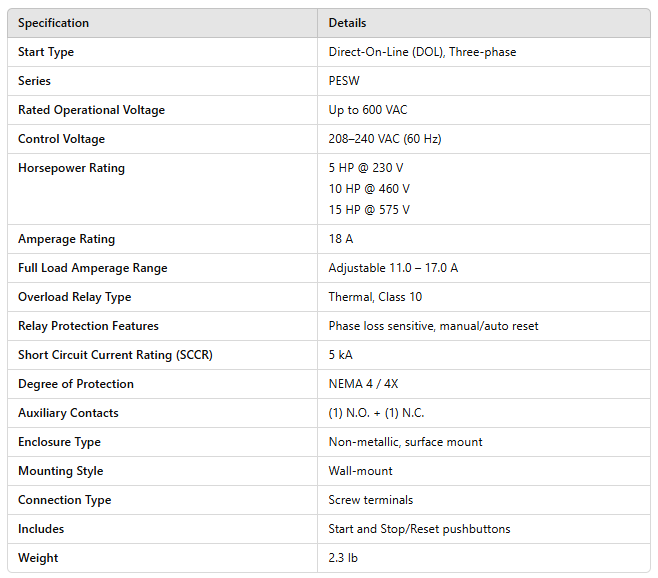Select the Non-metallic, surface mount value
The width and height of the screenshot is (658, 578).
(x=405, y=442)
